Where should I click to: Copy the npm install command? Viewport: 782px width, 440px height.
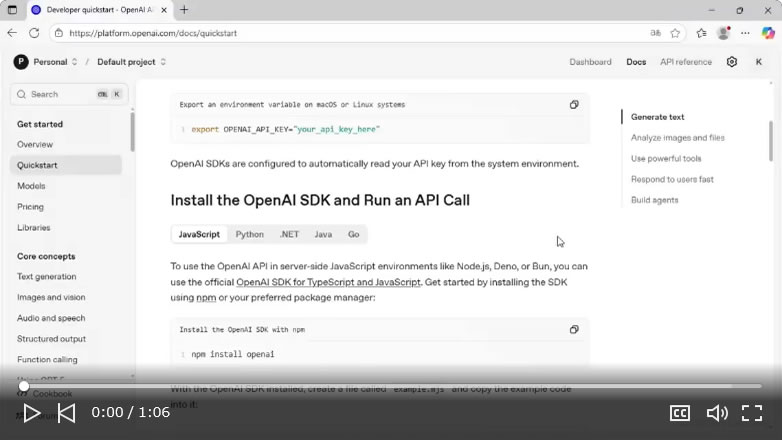[x=574, y=330]
